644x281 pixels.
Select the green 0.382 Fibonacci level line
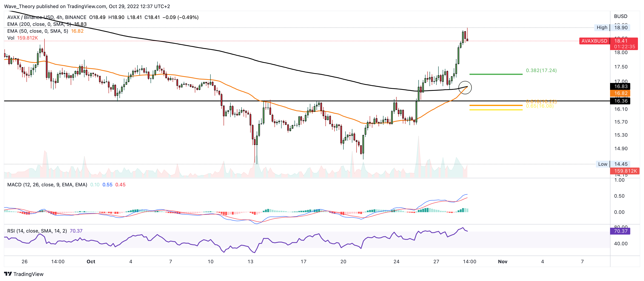[x=496, y=74]
